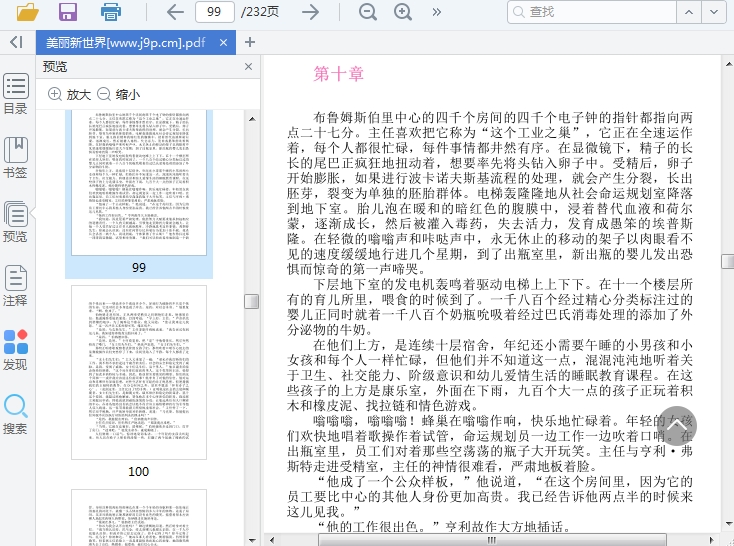Open the 目录 contents panel
The image size is (734, 546).
(15, 94)
